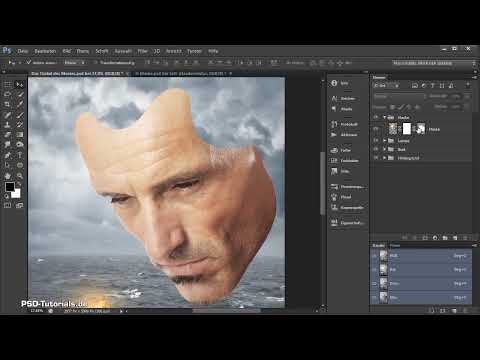Select the Lasso tool
The height and width of the screenshot is (360, 480).
[7, 95]
